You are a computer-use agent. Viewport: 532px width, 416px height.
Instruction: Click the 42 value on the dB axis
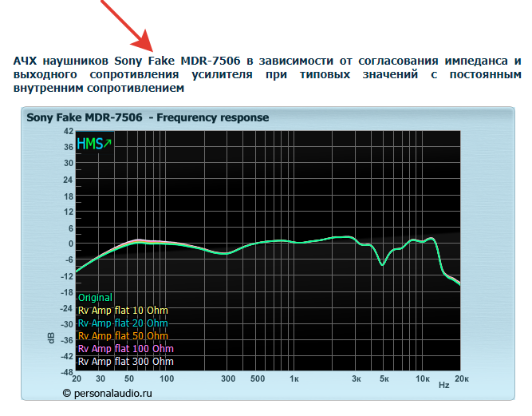click(69, 131)
